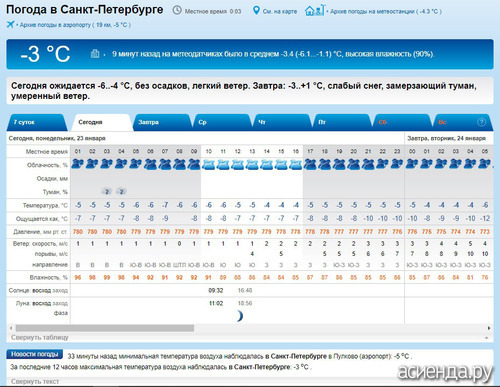This screenshot has width=500, height=387.
Task: Click the crescent moon phase icon
Action: pyautogui.click(x=240, y=316)
